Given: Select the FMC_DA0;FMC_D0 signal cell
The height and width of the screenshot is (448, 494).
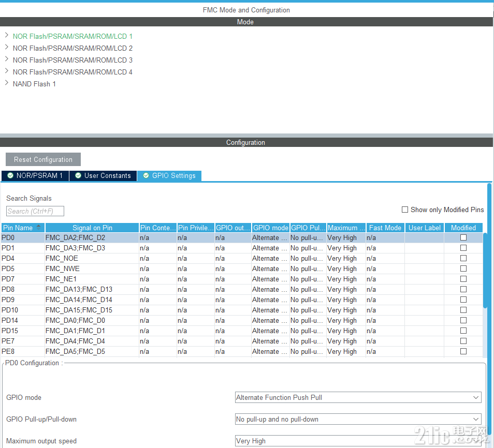Looking at the screenshot, I should click(92, 321).
